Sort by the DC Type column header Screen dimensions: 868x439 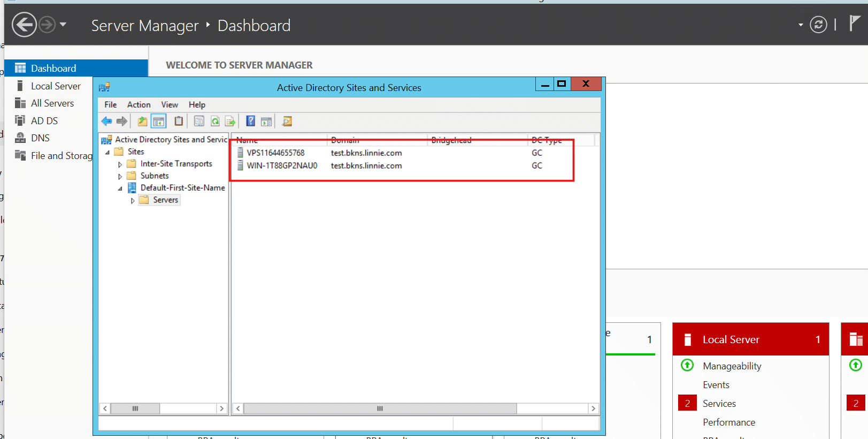(561, 140)
